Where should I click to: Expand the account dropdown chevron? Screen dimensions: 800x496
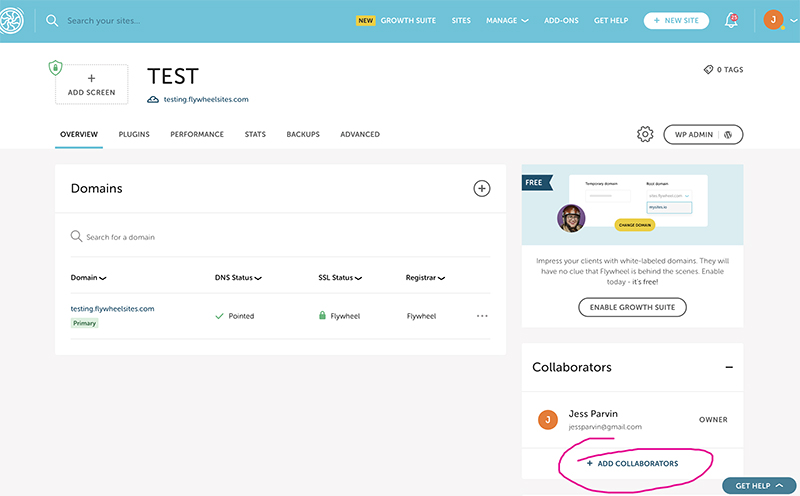pos(793,20)
